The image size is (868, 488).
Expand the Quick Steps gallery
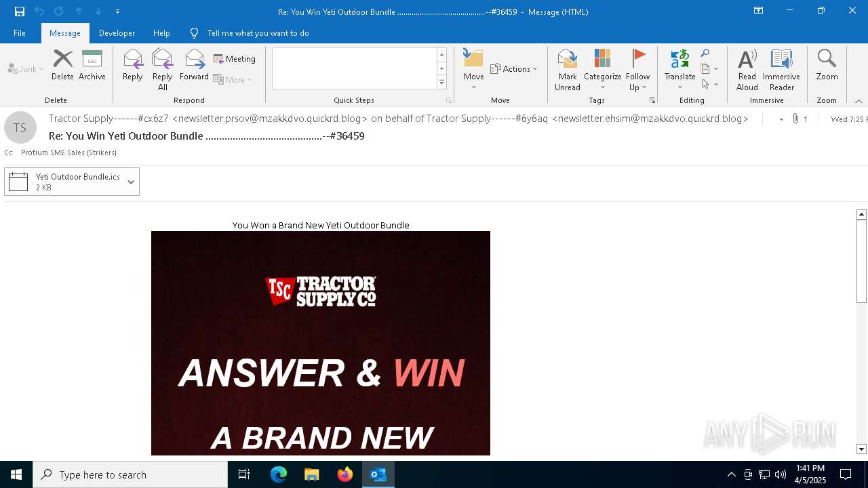441,83
